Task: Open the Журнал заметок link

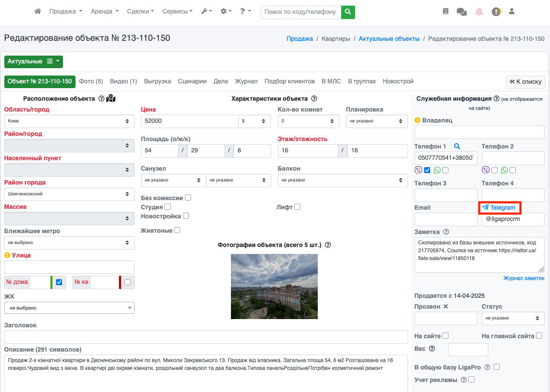Action: pos(524,278)
